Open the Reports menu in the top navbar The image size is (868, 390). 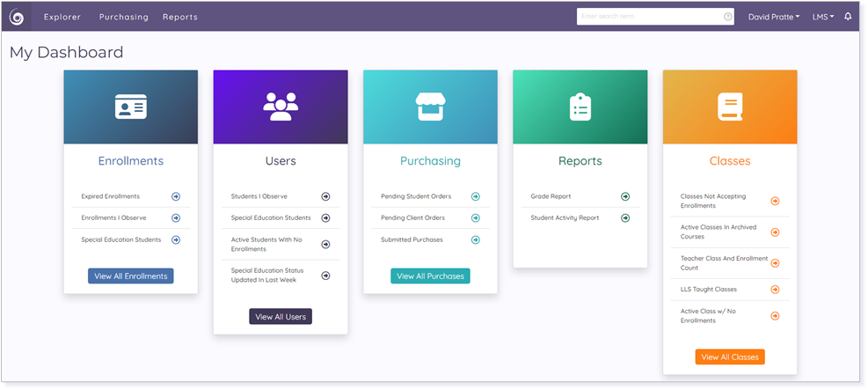[x=179, y=17]
